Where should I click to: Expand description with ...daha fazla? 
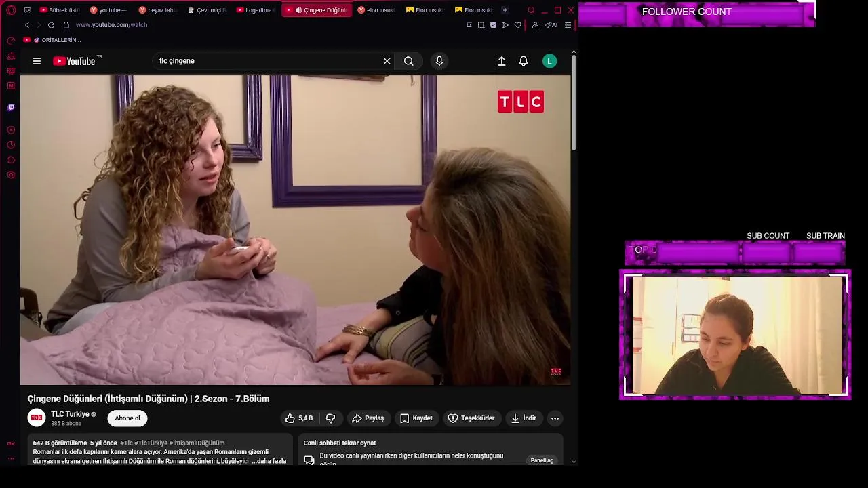pos(269,461)
